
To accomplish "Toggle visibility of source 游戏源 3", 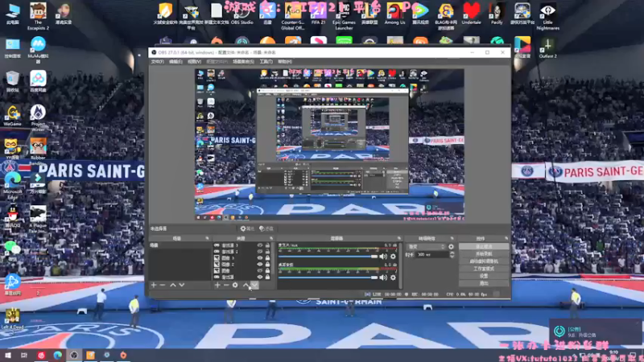I will pos(259,245).
